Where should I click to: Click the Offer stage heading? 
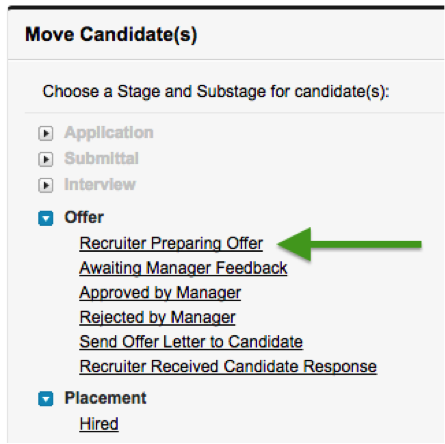[84, 217]
